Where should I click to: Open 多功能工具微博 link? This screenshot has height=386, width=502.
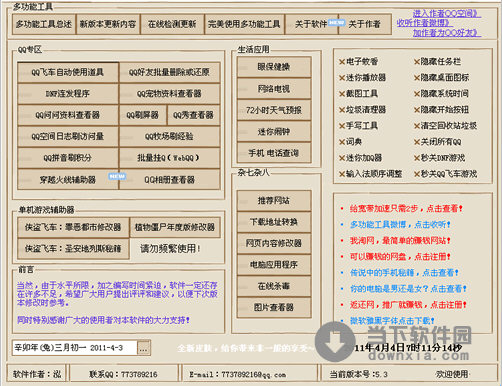tap(400, 225)
